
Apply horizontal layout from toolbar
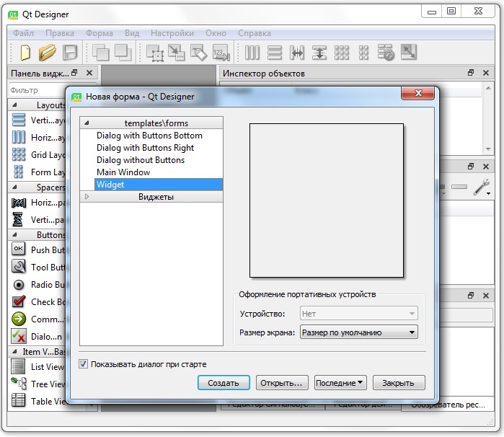click(x=252, y=53)
